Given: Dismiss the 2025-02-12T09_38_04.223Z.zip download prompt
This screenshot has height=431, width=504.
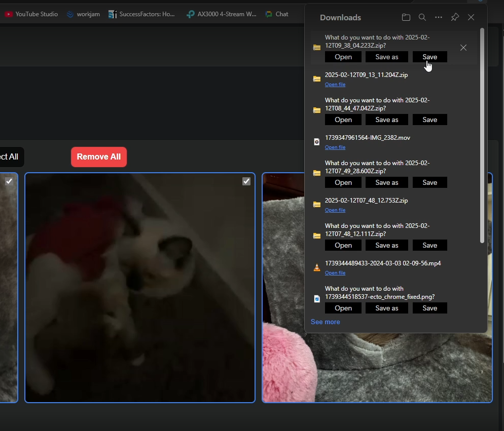Looking at the screenshot, I should [463, 48].
